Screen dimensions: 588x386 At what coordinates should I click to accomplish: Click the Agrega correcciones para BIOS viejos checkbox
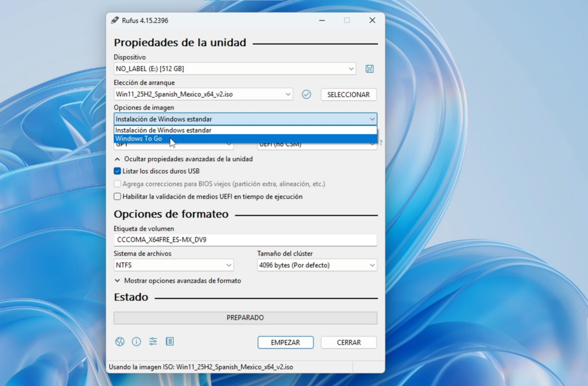coord(117,184)
